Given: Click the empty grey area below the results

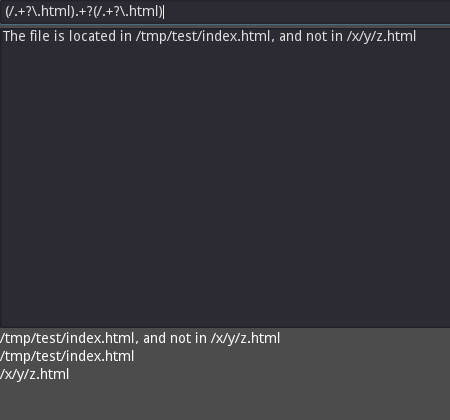Looking at the screenshot, I should coord(225,402).
